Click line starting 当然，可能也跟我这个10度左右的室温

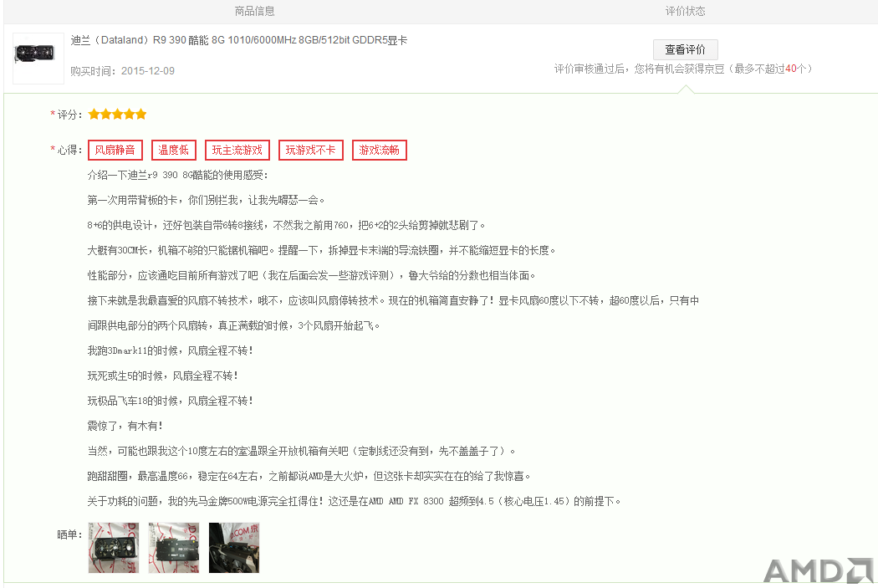(x=301, y=452)
